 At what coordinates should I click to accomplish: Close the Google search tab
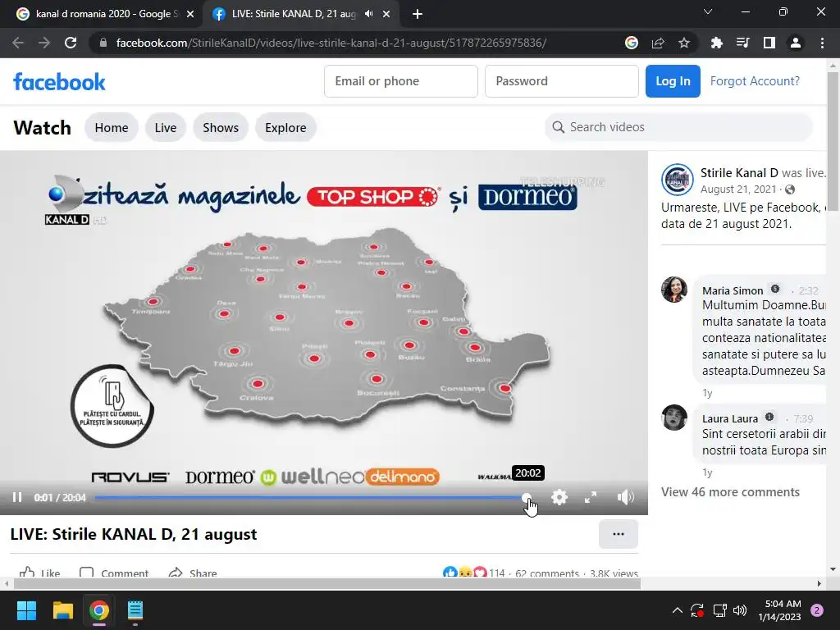190,14
